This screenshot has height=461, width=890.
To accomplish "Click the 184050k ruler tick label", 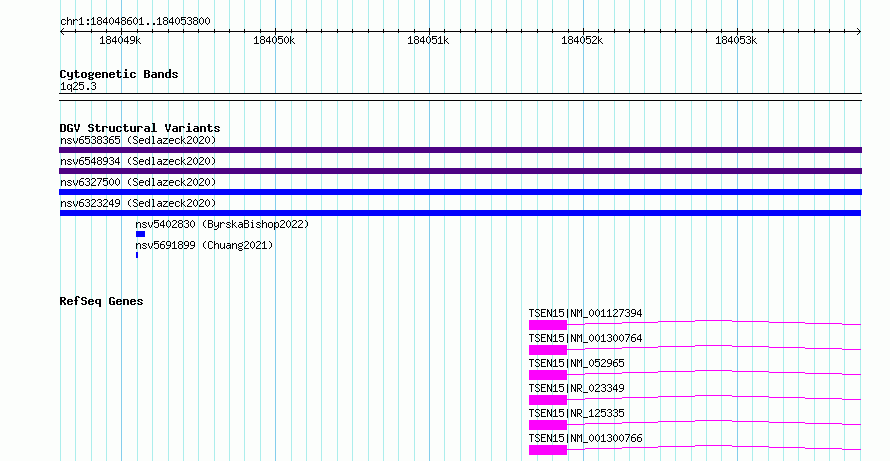I will click(x=274, y=40).
